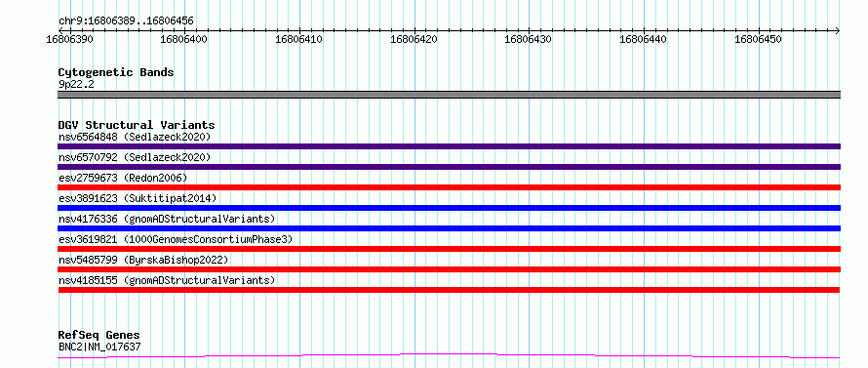Select label esv3619821 (1000GenomesConsortiumPhase3)
The image size is (868, 368).
coord(176,239)
